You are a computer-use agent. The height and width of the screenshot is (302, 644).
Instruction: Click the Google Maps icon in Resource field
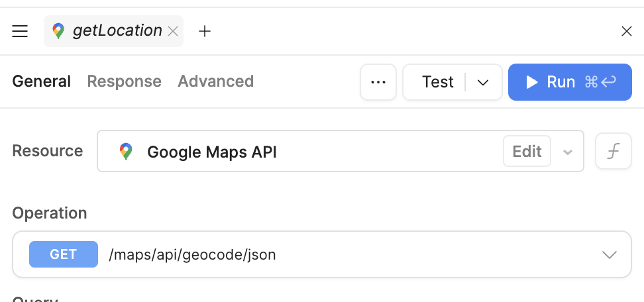(x=126, y=152)
